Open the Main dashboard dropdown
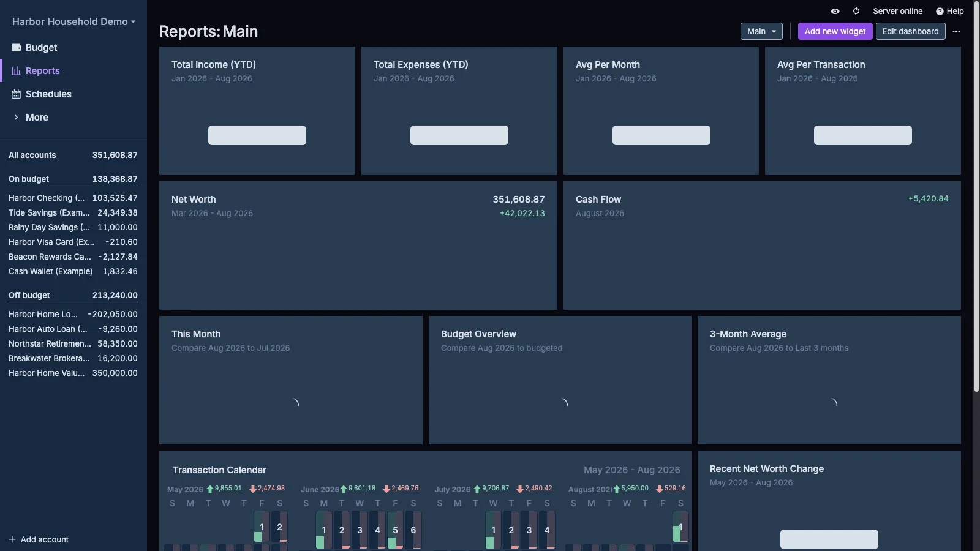The image size is (980, 551). click(x=761, y=31)
